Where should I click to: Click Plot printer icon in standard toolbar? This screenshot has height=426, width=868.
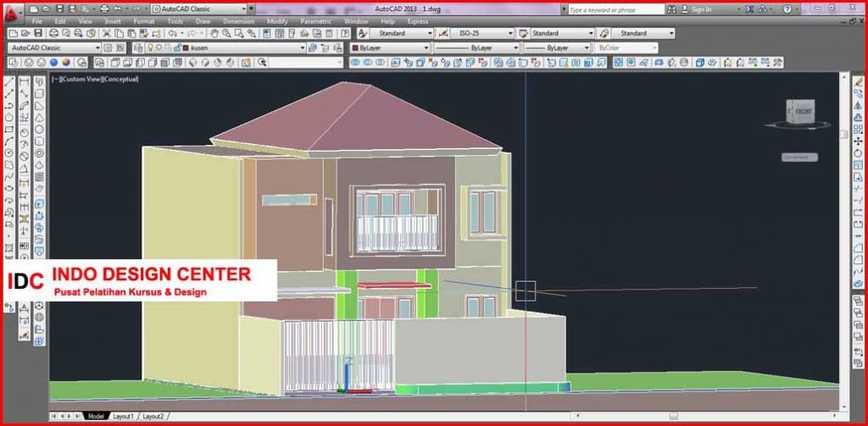pyautogui.click(x=53, y=34)
